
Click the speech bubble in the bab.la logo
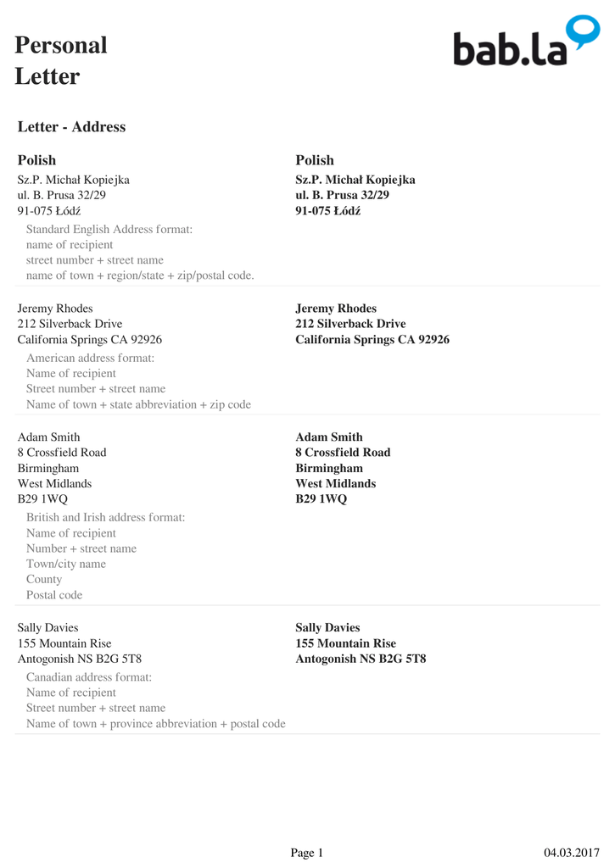coord(583,30)
